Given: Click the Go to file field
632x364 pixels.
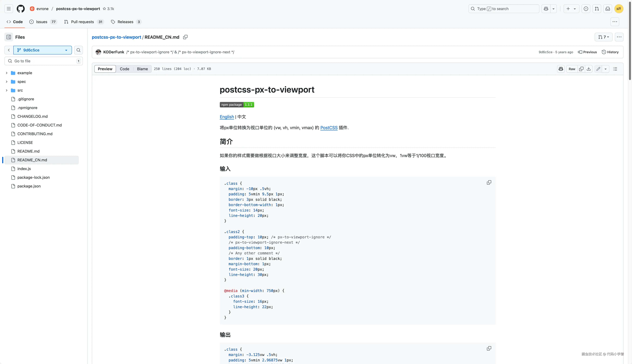Looking at the screenshot, I should pyautogui.click(x=44, y=61).
